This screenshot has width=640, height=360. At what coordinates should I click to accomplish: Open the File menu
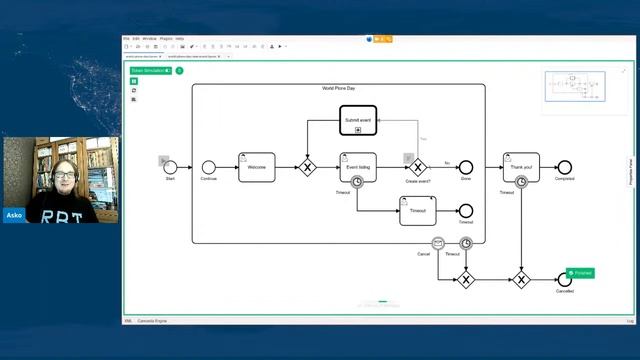point(127,39)
